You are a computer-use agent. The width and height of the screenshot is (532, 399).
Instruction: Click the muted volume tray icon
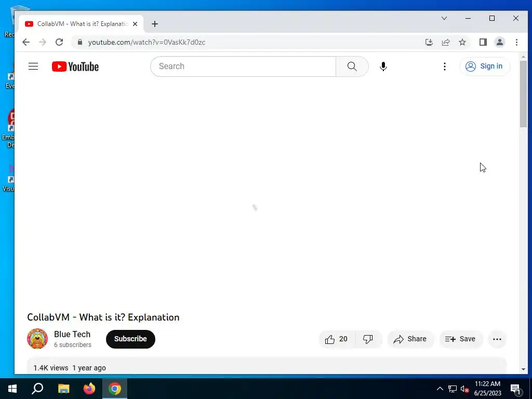tap(464, 389)
